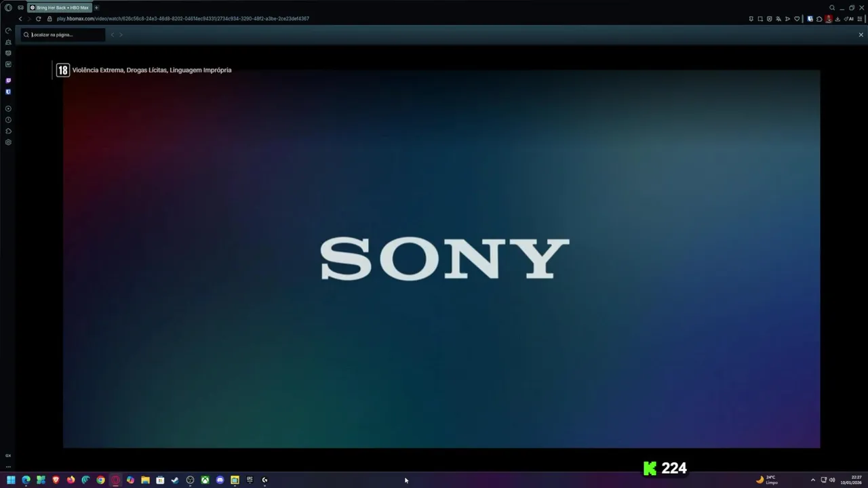Open the history clock sidebar icon
Screen dimensions: 868x488
pos(8,120)
